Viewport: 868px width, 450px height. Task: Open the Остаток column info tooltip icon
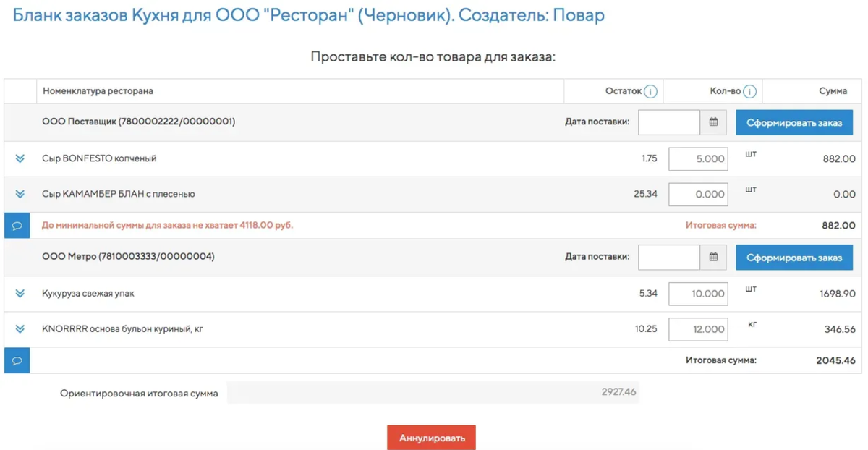[x=649, y=90]
